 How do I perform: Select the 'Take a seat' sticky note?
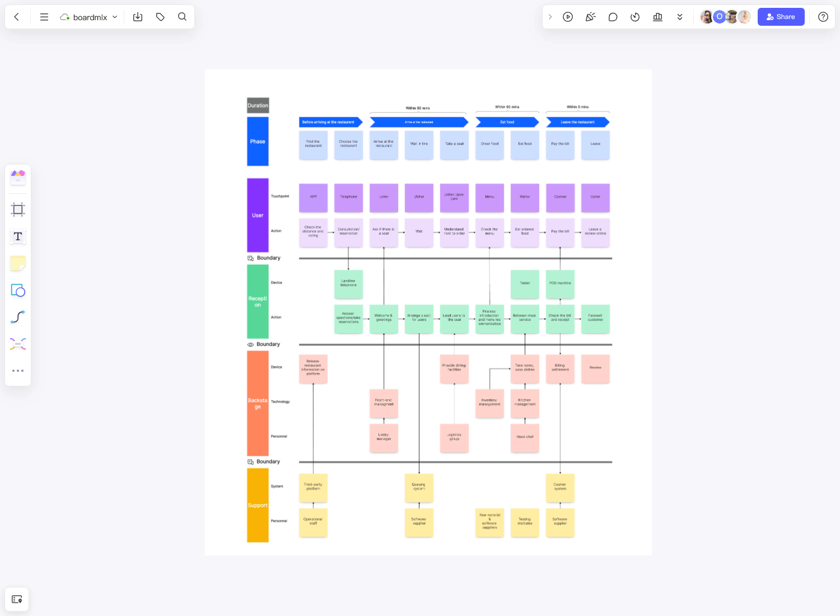(x=454, y=145)
